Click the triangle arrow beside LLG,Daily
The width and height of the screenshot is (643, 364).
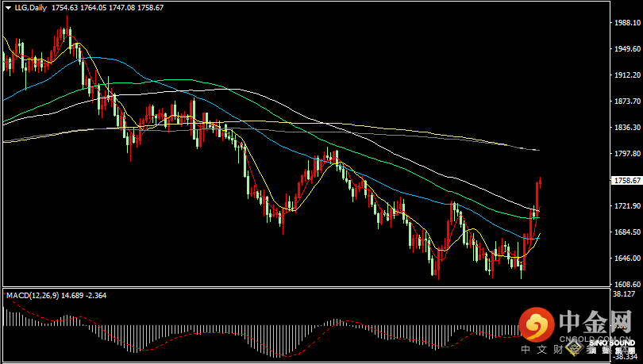8,8
